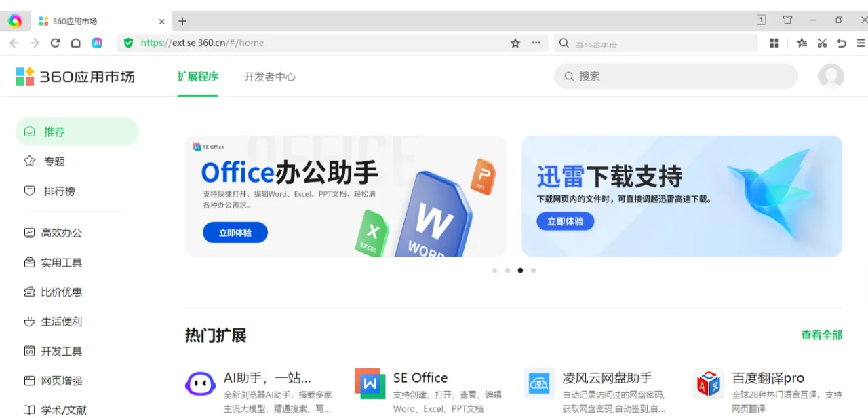The height and width of the screenshot is (418, 868).
Task: Select 推荐 in the sidebar
Action: pyautogui.click(x=77, y=132)
